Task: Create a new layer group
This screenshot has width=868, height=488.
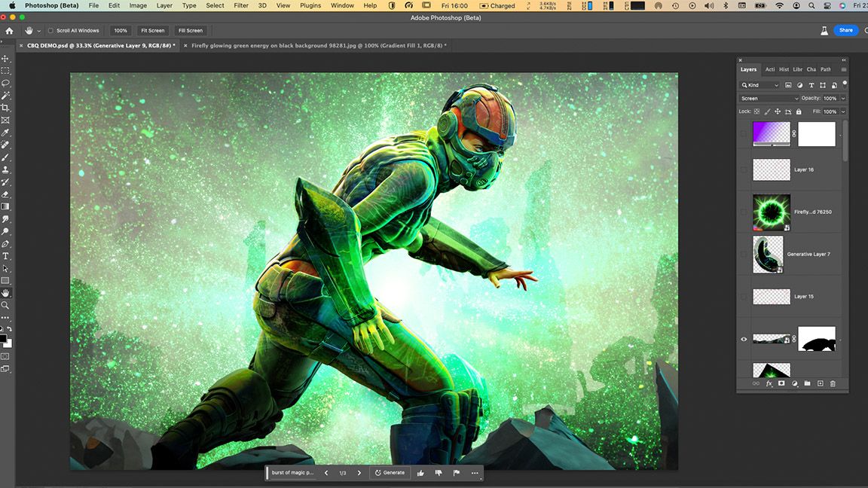Action: (807, 383)
